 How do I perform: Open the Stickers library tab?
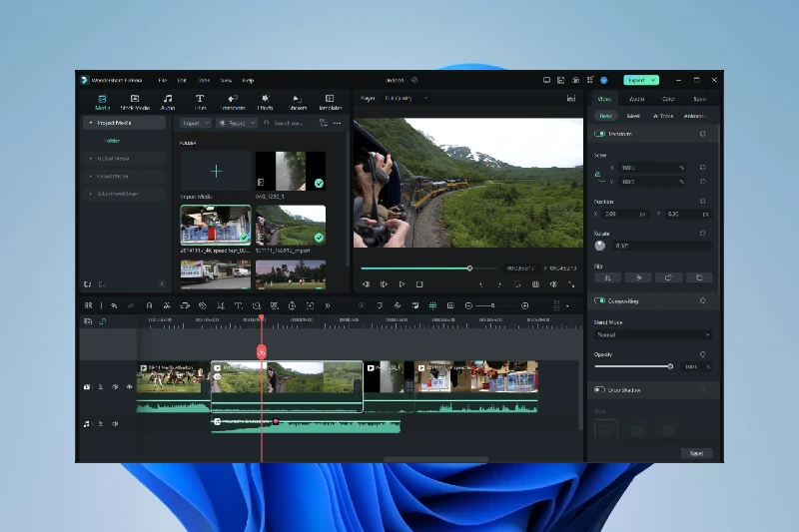297,102
